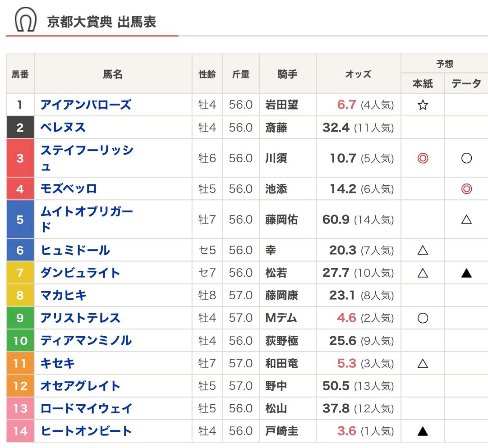Screen dimensions: 488x448
Task: Click pink post number 14 badge
Action: [20, 431]
